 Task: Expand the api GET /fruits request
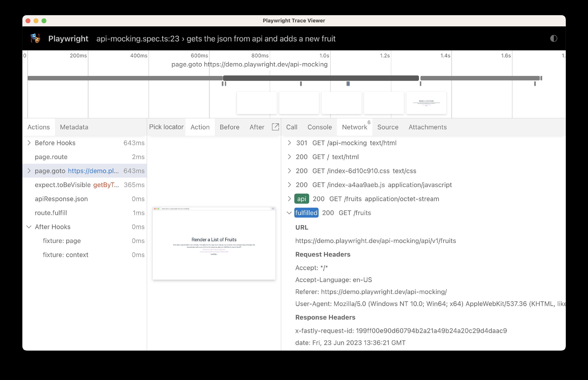[x=289, y=199]
